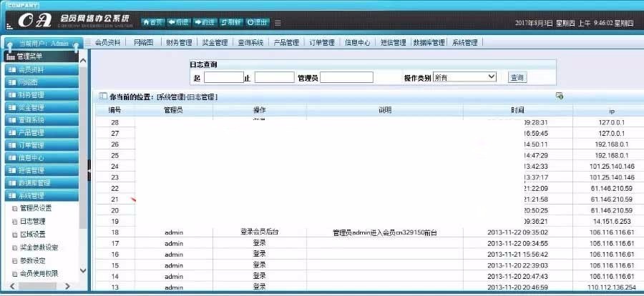644x296 pixels.
Task: Click the export icon above the table
Action: click(559, 96)
